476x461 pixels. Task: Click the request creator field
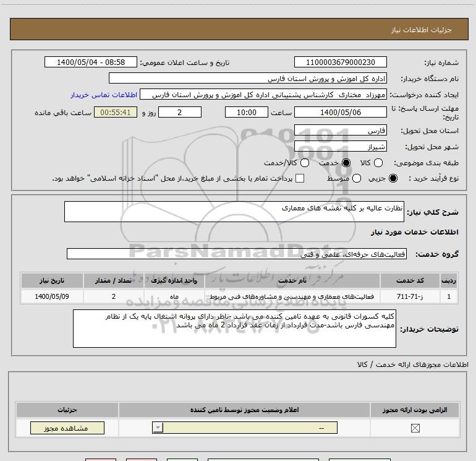[x=263, y=95]
